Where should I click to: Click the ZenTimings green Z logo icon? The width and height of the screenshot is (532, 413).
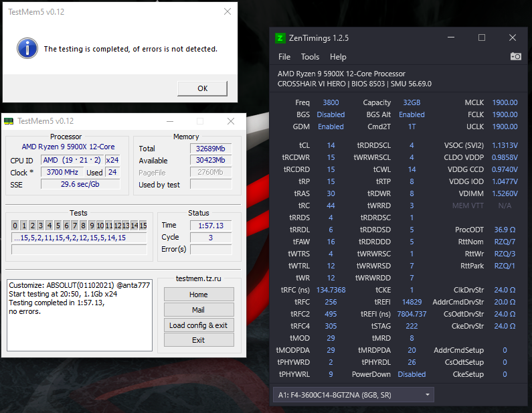coord(280,38)
